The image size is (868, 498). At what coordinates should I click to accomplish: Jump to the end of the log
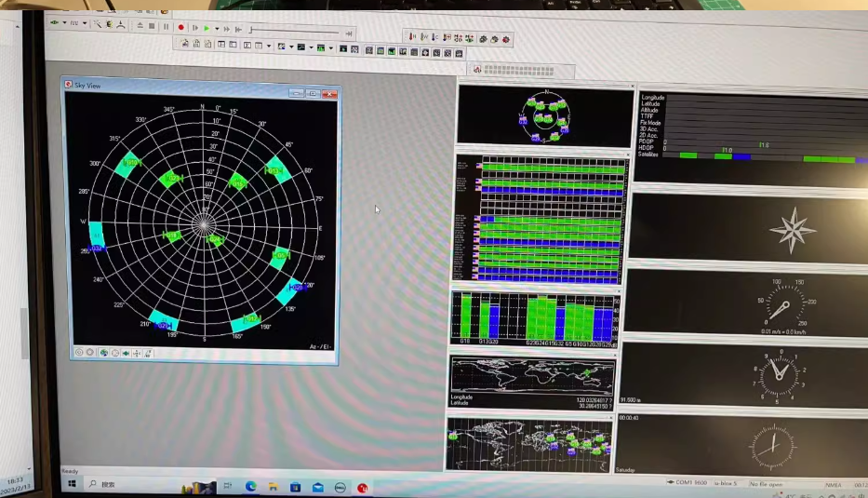tap(349, 34)
